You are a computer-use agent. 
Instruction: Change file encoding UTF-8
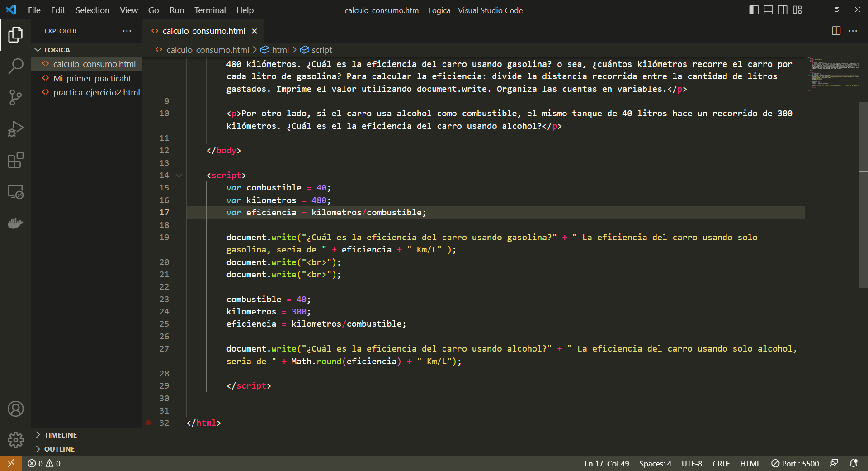692,463
